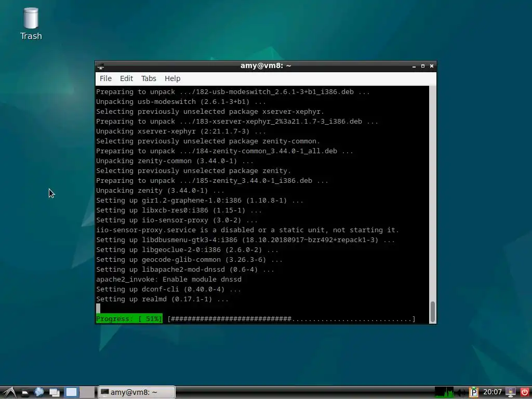Click 'Unpacking zenity (3.44.0-1)' line
Viewport: 532px width, 399px height.
click(x=160, y=191)
